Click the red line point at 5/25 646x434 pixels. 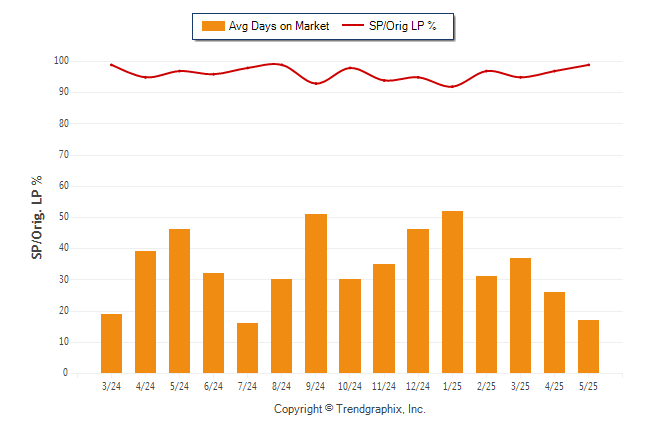589,65
